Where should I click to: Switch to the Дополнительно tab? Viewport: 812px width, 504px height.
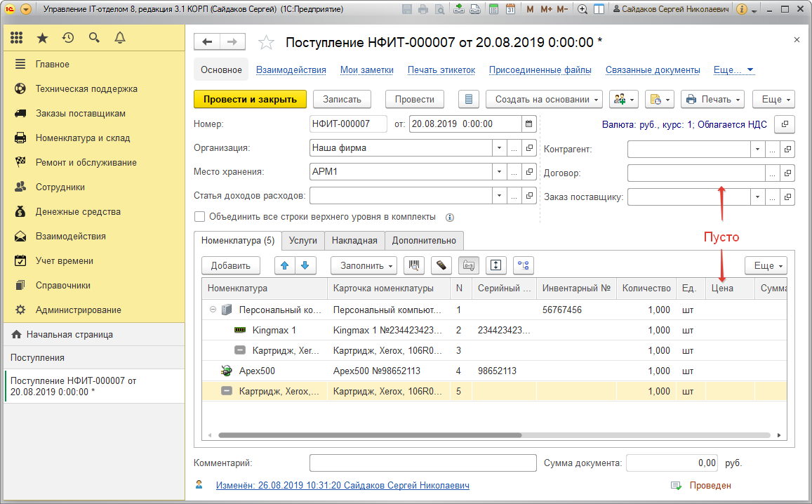point(424,240)
